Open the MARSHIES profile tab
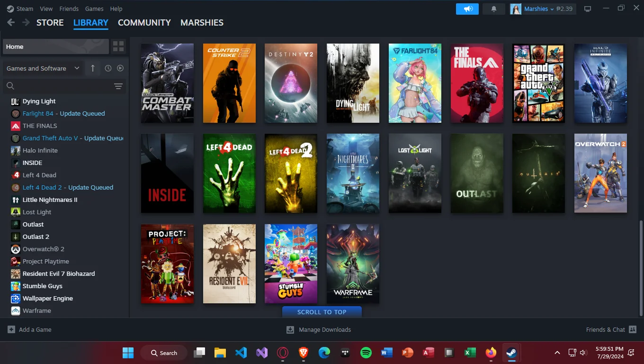644x364 pixels. pos(202,22)
